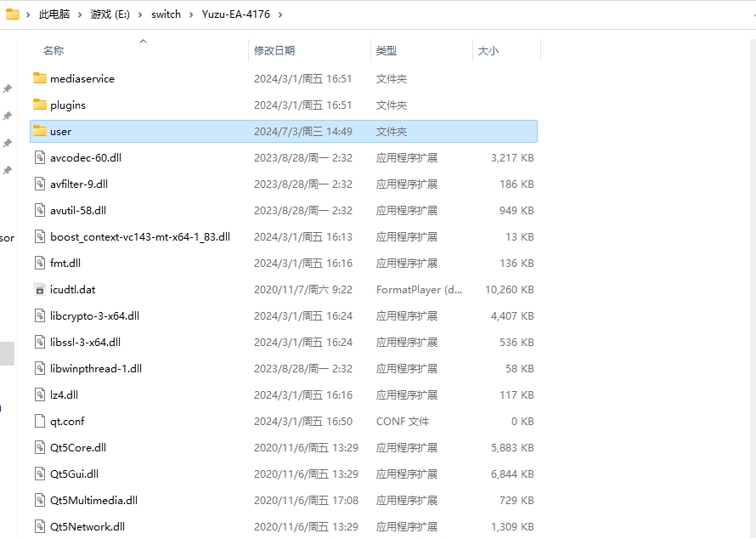Go to switch folder in breadcrumb
This screenshot has width=756, height=539.
(x=166, y=14)
